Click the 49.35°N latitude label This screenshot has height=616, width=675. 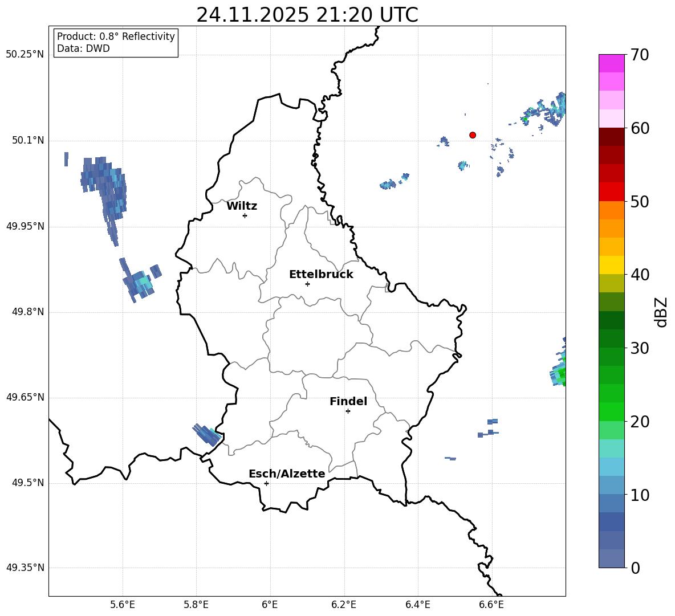tap(25, 568)
